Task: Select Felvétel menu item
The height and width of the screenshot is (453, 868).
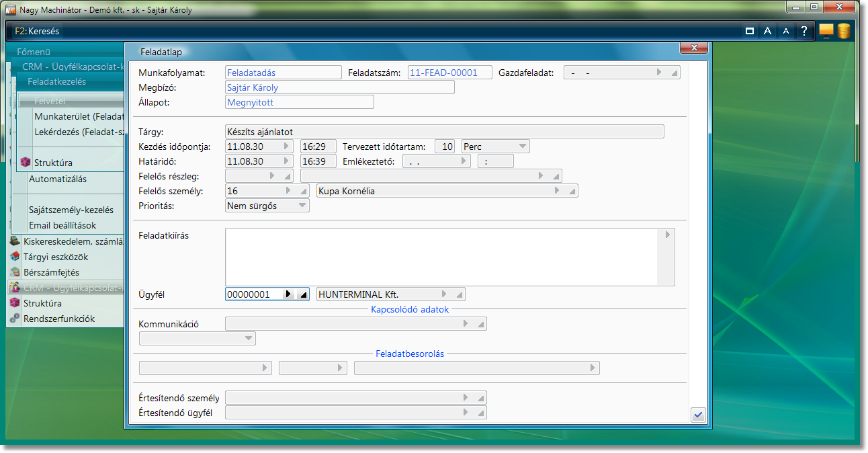Action: (x=71, y=101)
